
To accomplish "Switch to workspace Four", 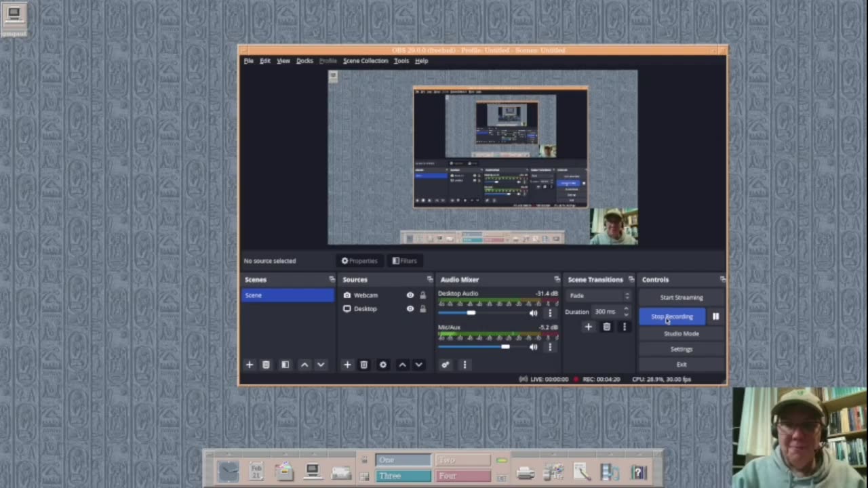I will (462, 476).
